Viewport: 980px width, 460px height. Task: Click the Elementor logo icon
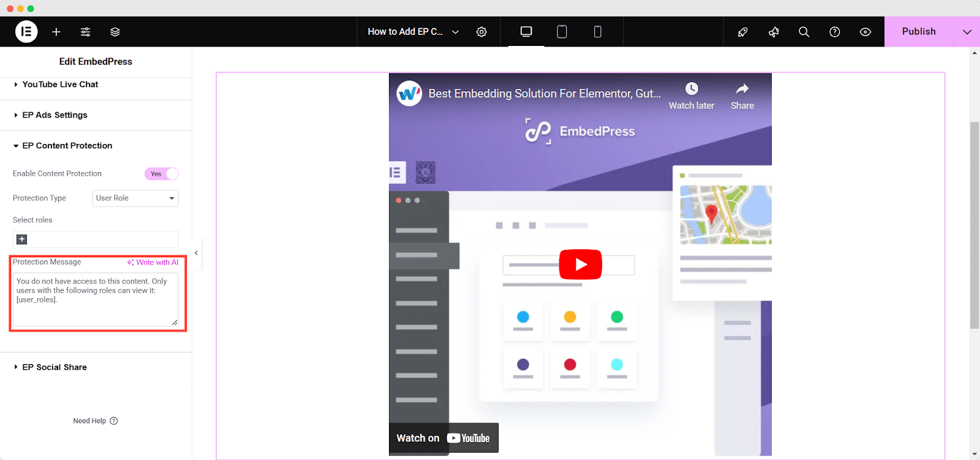26,32
